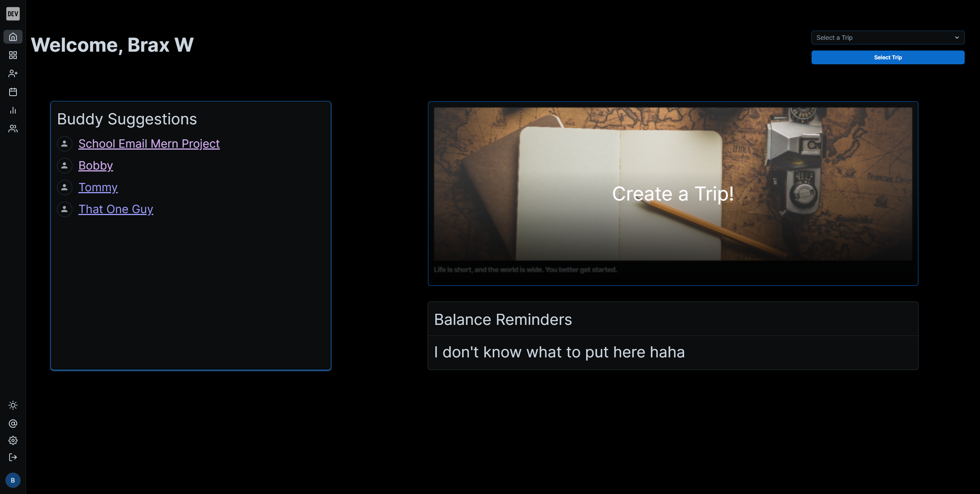The height and width of the screenshot is (494, 980).
Task: Open That One Guy link
Action: click(x=116, y=209)
